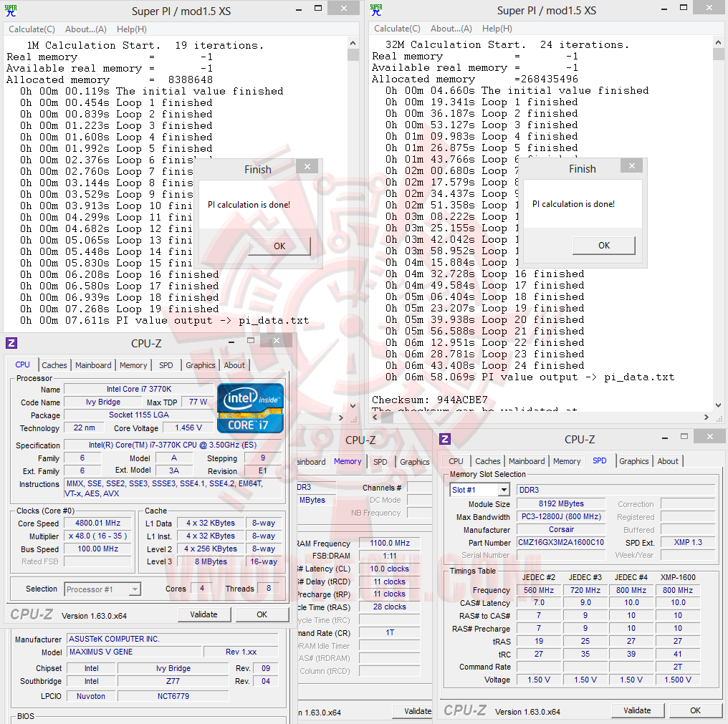Select the About tab in the SPD CPU-Z window
The width and height of the screenshot is (728, 724).
point(668,461)
